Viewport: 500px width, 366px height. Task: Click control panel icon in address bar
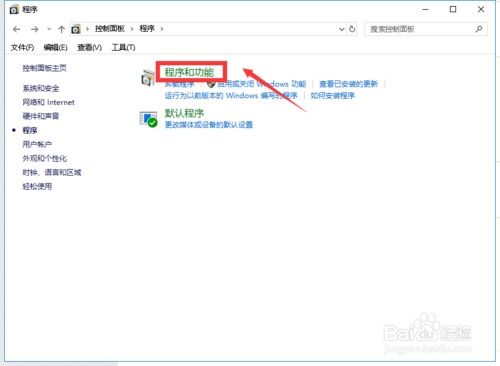76,29
